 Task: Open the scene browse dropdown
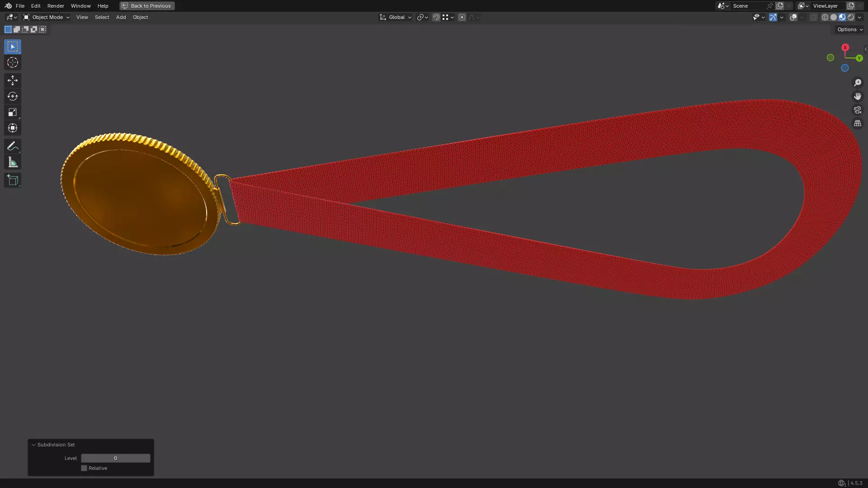723,6
